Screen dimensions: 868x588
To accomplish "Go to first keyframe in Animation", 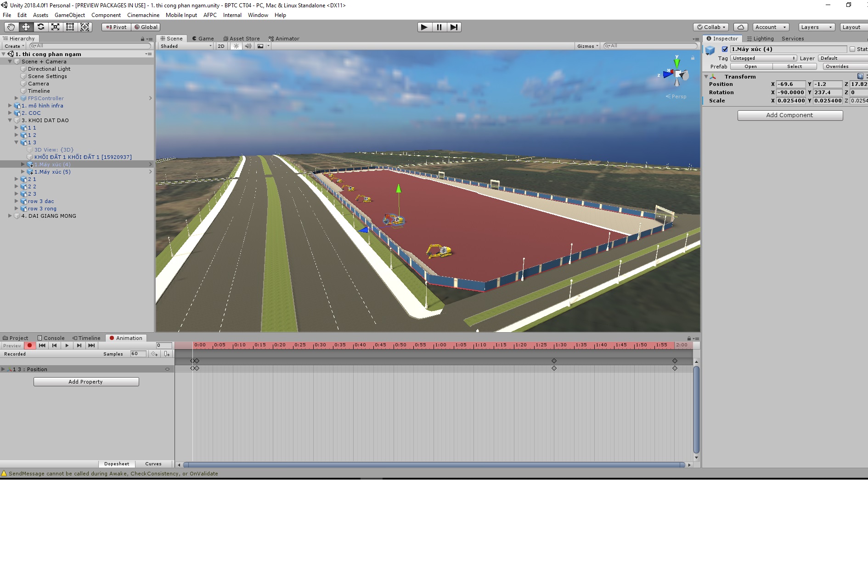I will (x=42, y=345).
